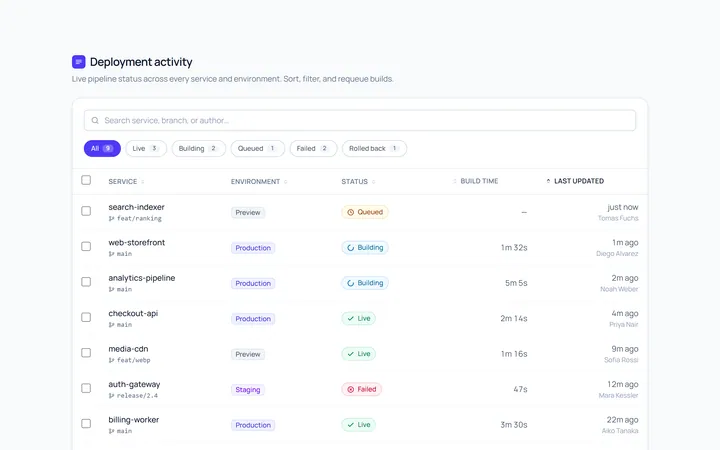Click the Queued clock status badge
The width and height of the screenshot is (720, 450).
pos(365,212)
